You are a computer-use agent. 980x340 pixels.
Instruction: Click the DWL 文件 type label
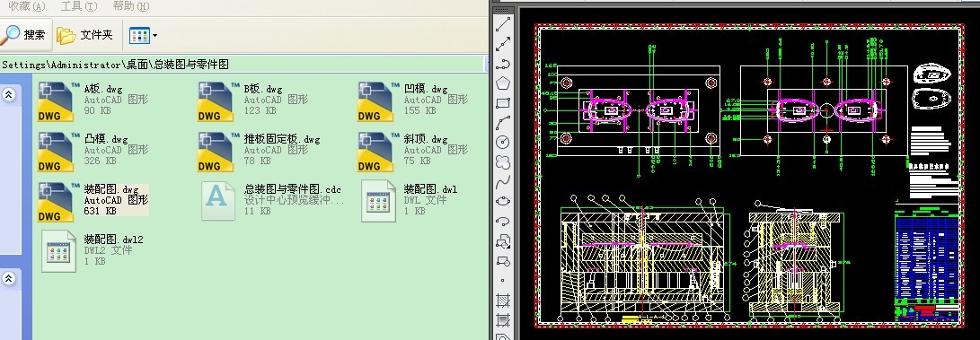pyautogui.click(x=425, y=200)
